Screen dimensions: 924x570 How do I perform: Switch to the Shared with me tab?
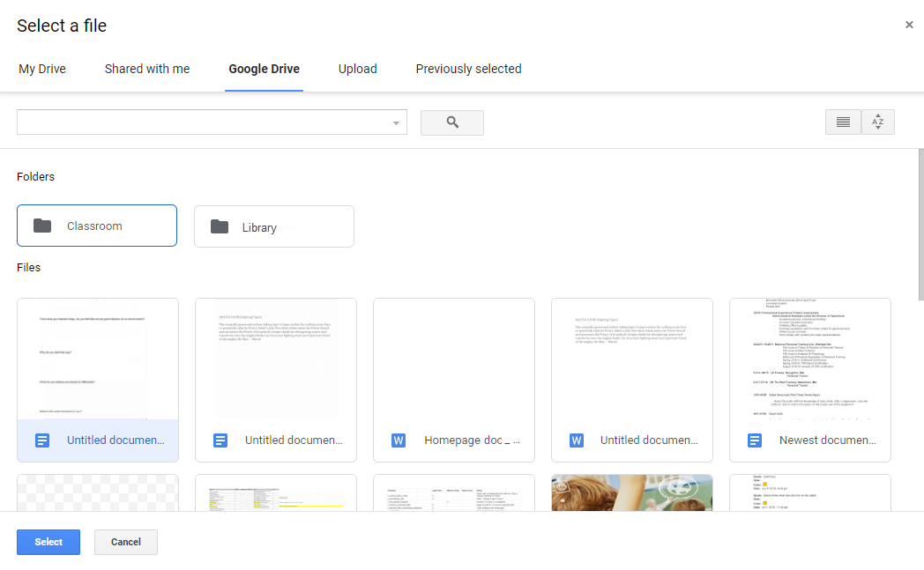coord(146,69)
